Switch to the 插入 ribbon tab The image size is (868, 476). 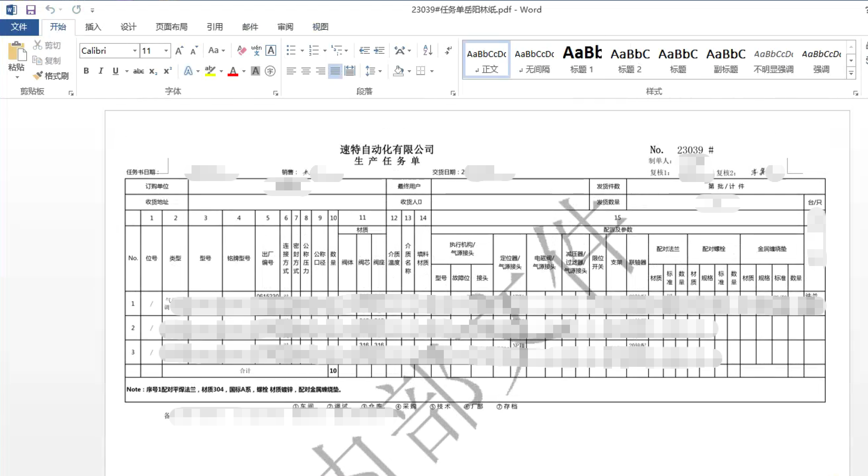[x=93, y=27]
